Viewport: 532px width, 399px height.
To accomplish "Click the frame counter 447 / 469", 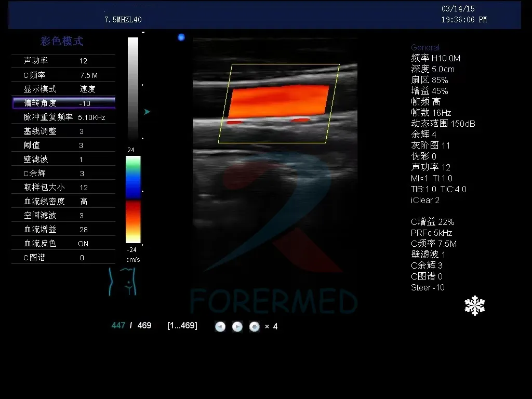I will [x=131, y=325].
